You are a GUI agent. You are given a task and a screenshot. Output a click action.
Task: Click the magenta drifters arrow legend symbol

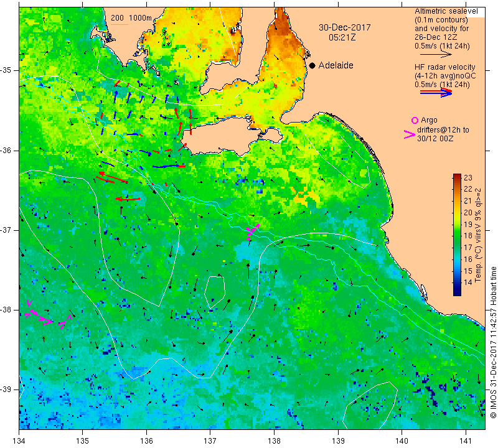tap(410, 134)
